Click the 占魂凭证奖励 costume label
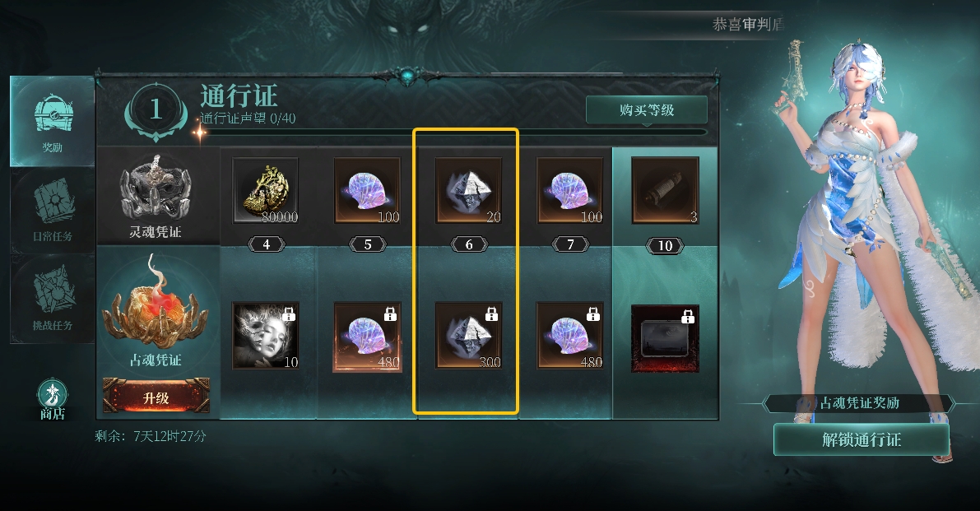The width and height of the screenshot is (980, 511). (x=860, y=403)
